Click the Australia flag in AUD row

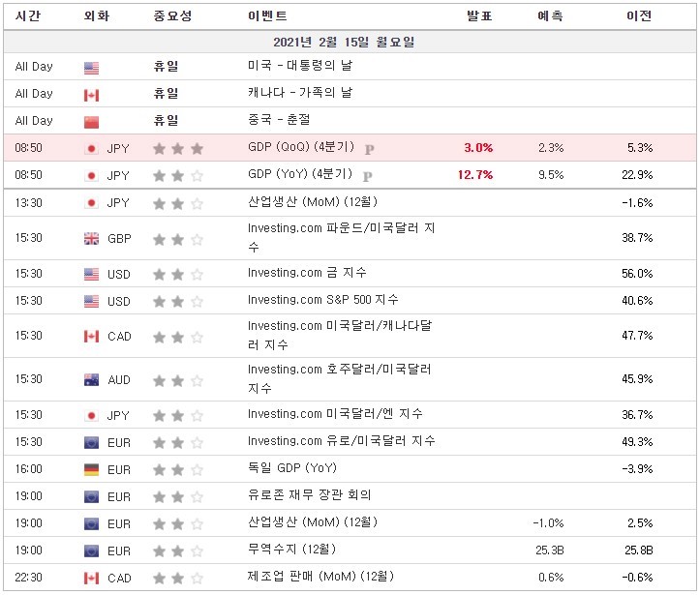91,380
